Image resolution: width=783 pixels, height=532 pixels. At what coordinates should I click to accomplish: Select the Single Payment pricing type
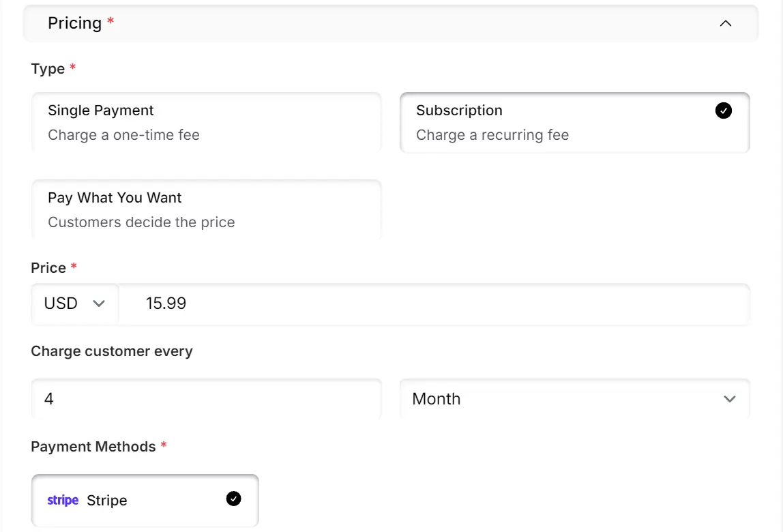coord(206,123)
